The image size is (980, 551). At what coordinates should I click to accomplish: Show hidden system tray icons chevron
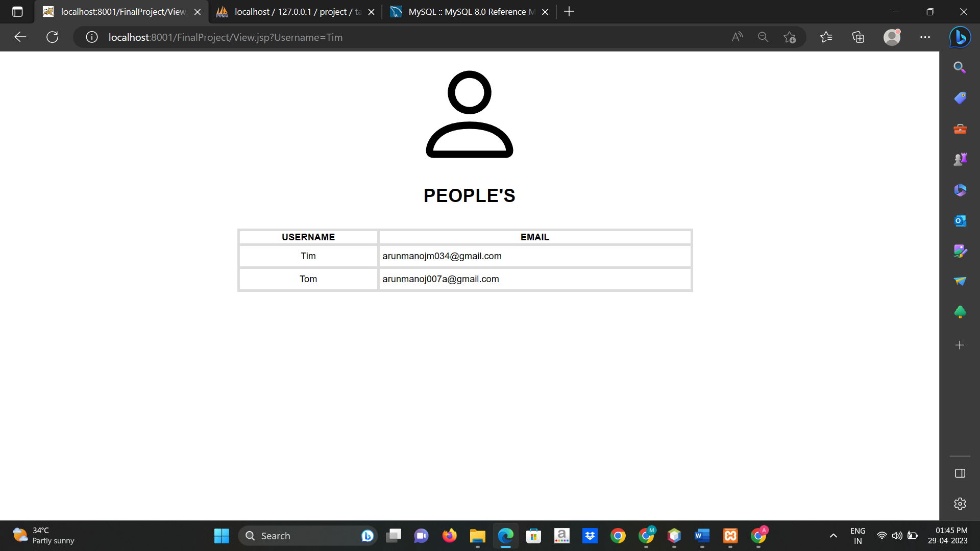[833, 536]
